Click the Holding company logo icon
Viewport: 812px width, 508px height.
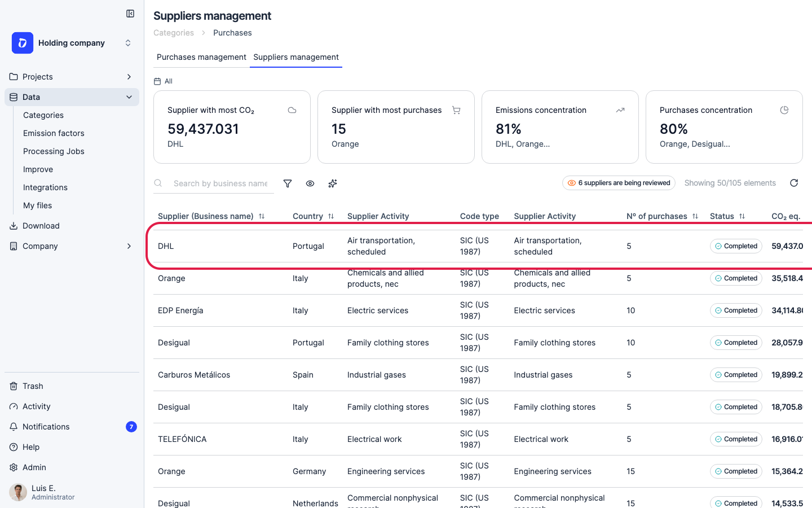click(x=23, y=43)
